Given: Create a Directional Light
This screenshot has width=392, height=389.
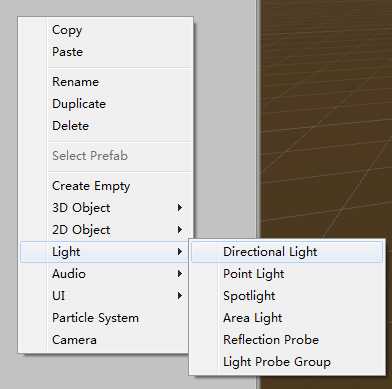Looking at the screenshot, I should point(287,252).
